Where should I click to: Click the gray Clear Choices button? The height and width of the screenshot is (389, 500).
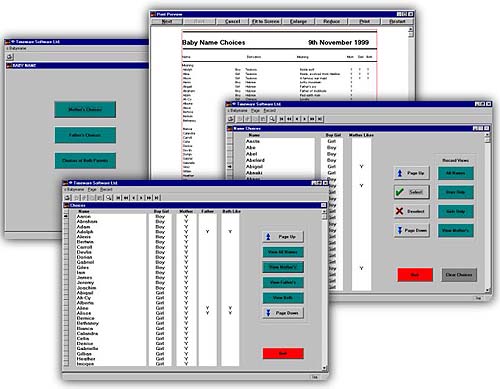pos(459,275)
